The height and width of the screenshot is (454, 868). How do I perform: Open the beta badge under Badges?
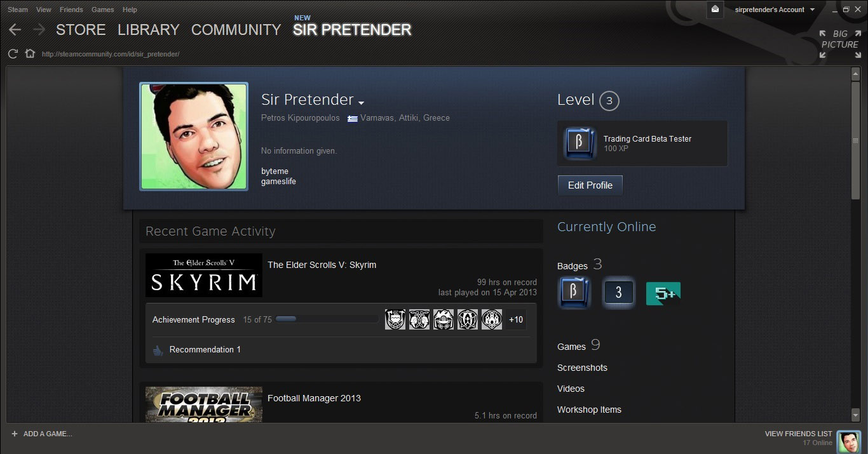574,293
